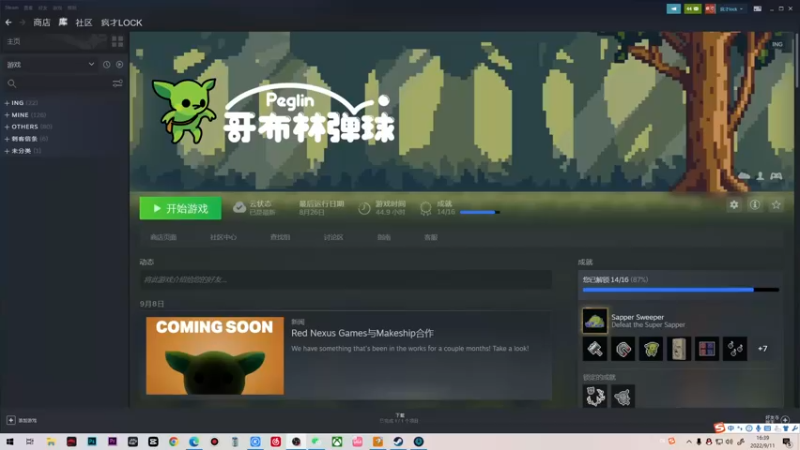800x450 pixels.
Task: Click the 14/16 achievements progress bar in panel
Action: [681, 290]
